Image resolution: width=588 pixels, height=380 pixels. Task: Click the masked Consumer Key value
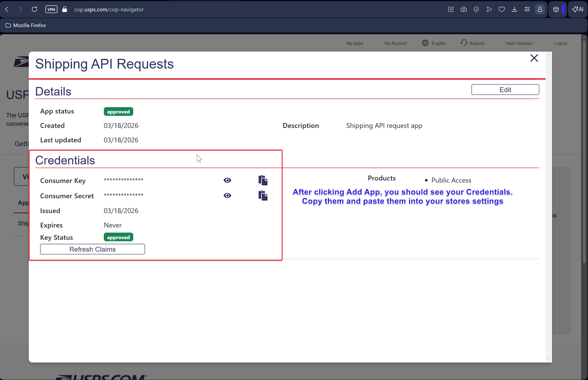tap(124, 180)
